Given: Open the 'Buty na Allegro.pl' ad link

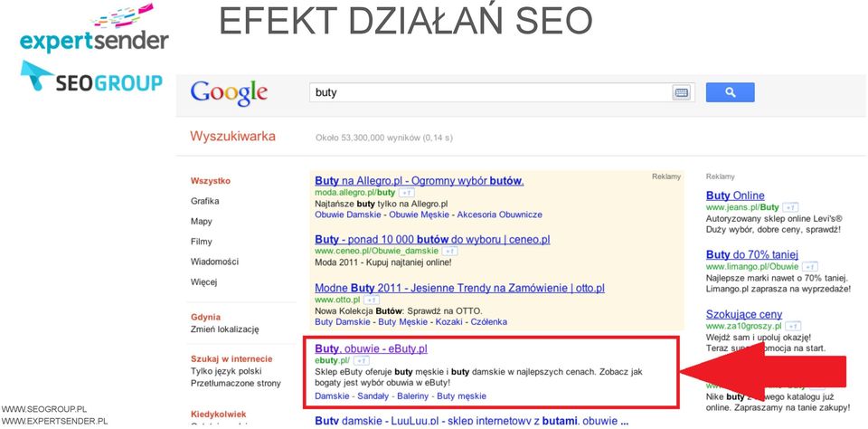Looking at the screenshot, I should click(419, 181).
